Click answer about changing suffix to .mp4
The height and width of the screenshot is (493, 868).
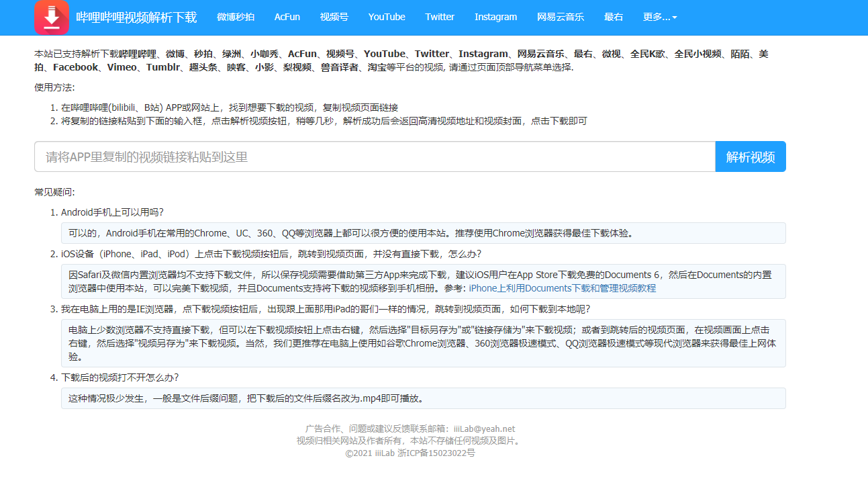click(424, 398)
